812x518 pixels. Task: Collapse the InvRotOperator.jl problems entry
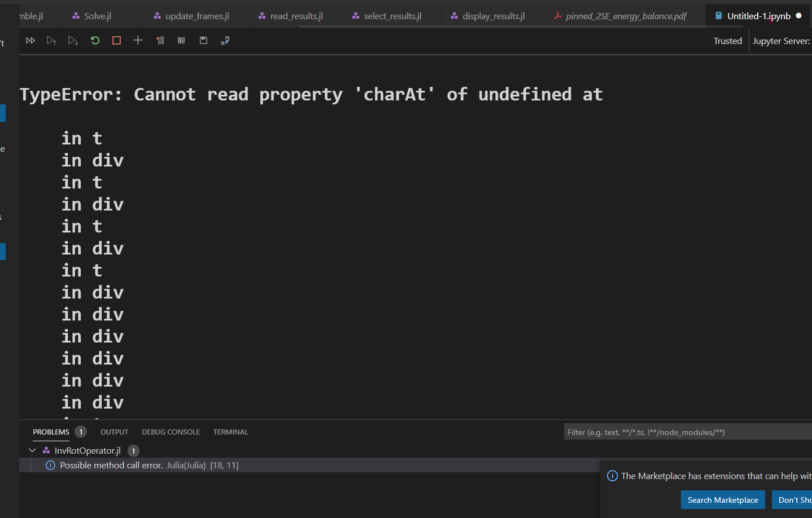tap(32, 450)
